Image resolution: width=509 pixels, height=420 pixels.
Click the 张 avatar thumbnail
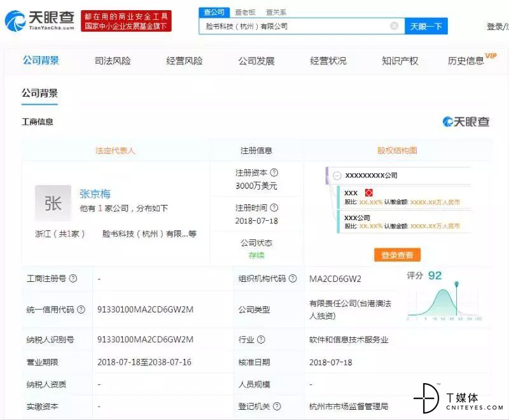click(x=53, y=203)
